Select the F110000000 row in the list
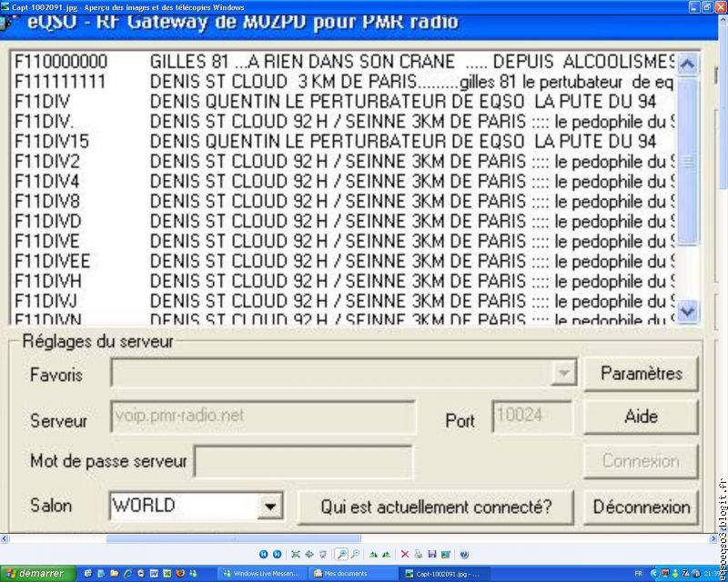The height and width of the screenshot is (582, 728). tap(343, 61)
